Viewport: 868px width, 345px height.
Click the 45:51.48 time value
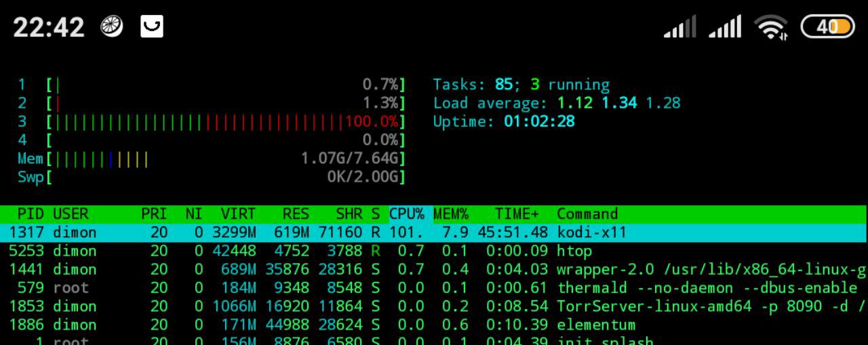click(513, 232)
